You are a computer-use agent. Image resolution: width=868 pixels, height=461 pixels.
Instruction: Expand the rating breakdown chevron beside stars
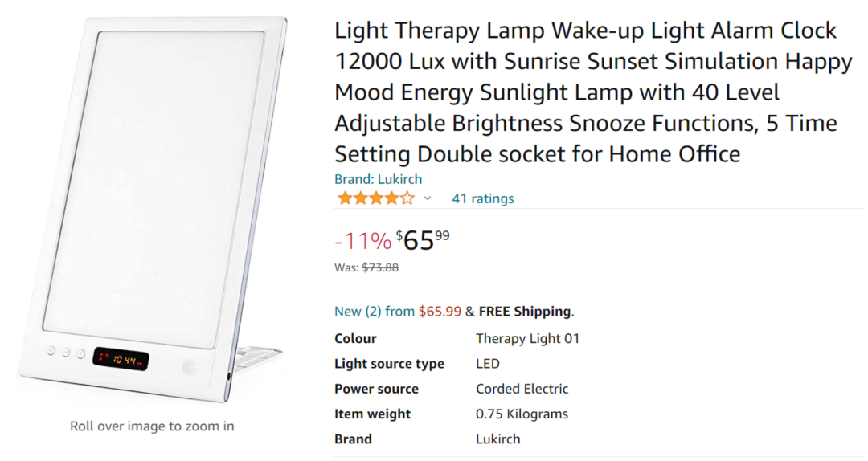428,198
